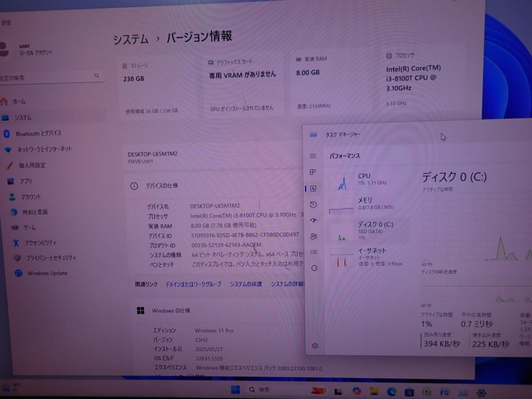
Task: Open Processes page icon in Task Manager
Action: pos(313,172)
